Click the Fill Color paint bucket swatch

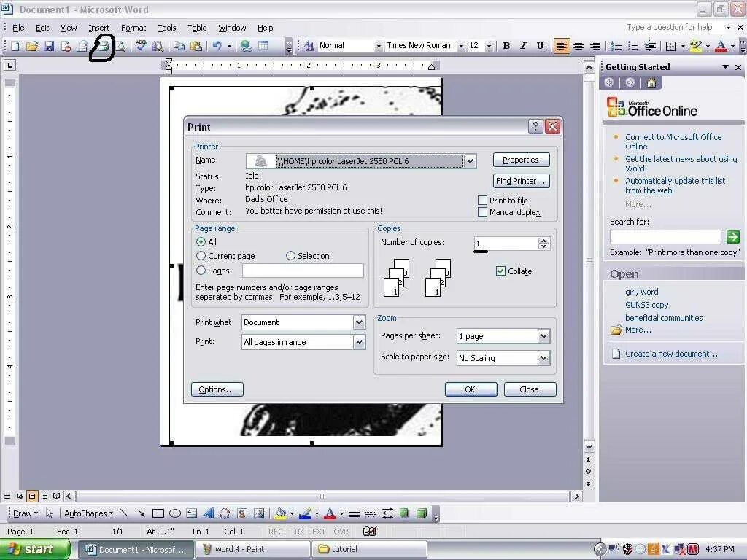point(280,513)
